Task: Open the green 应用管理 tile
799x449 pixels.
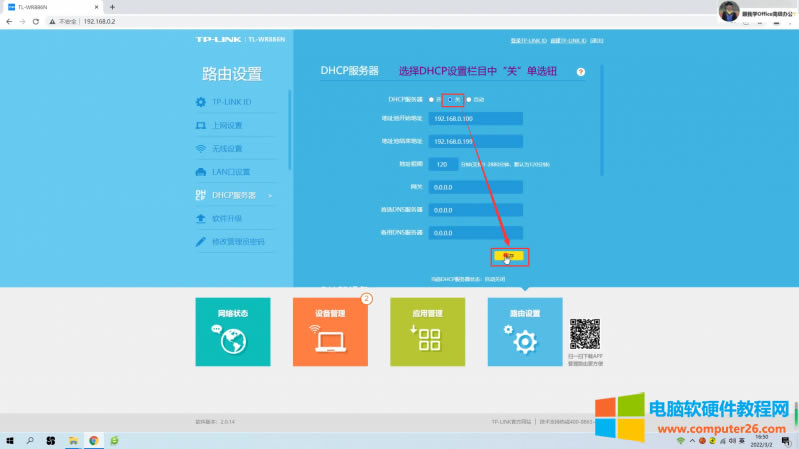Action: click(x=428, y=332)
